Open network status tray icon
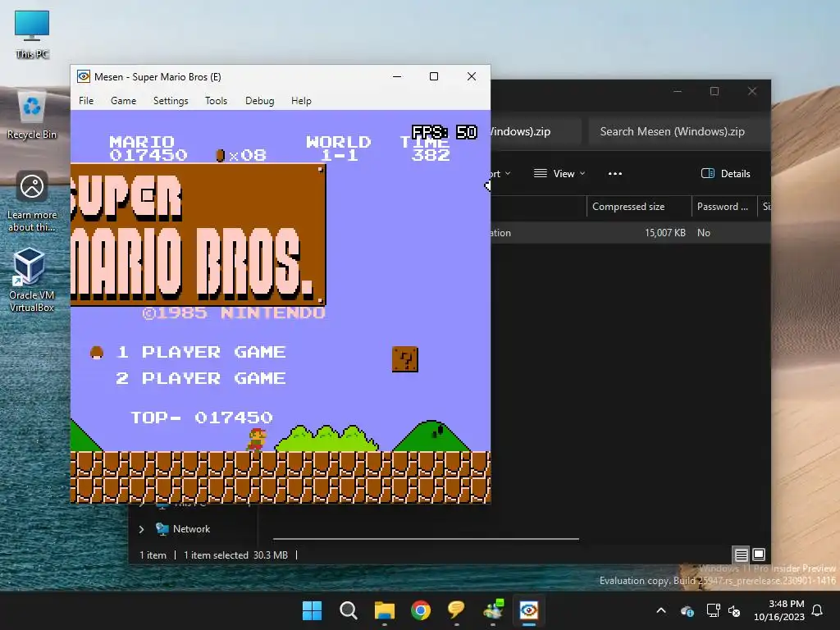Screen dimensions: 840x630 (713, 610)
